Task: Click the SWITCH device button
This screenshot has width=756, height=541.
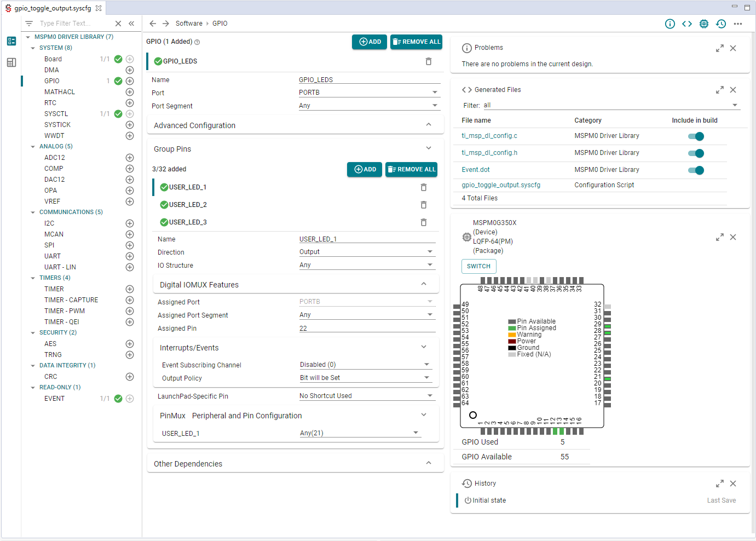Action: point(479,266)
